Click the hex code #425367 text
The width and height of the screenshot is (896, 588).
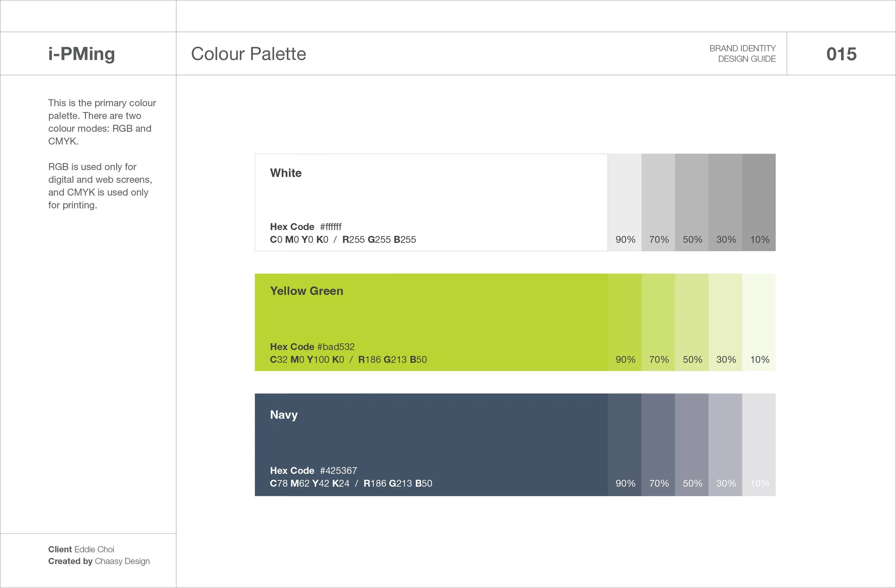338,470
